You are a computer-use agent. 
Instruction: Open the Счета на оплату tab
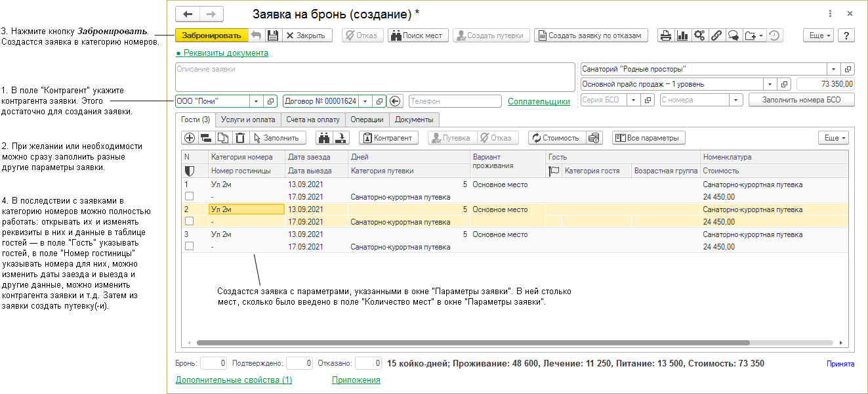tap(313, 120)
